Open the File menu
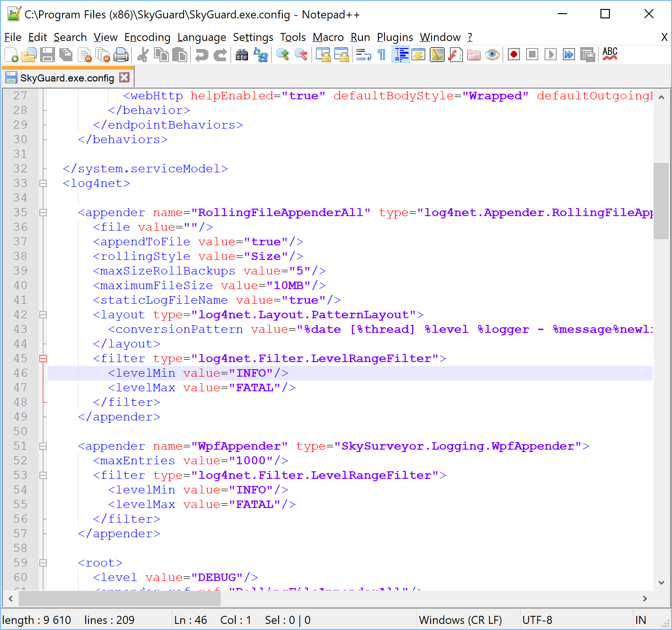Image resolution: width=672 pixels, height=630 pixels. [x=13, y=37]
